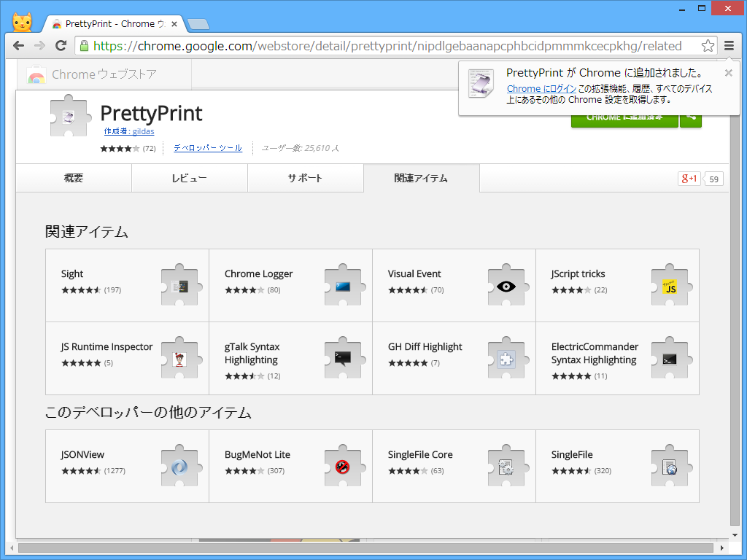Click the JSONView extension icon

coord(179,467)
